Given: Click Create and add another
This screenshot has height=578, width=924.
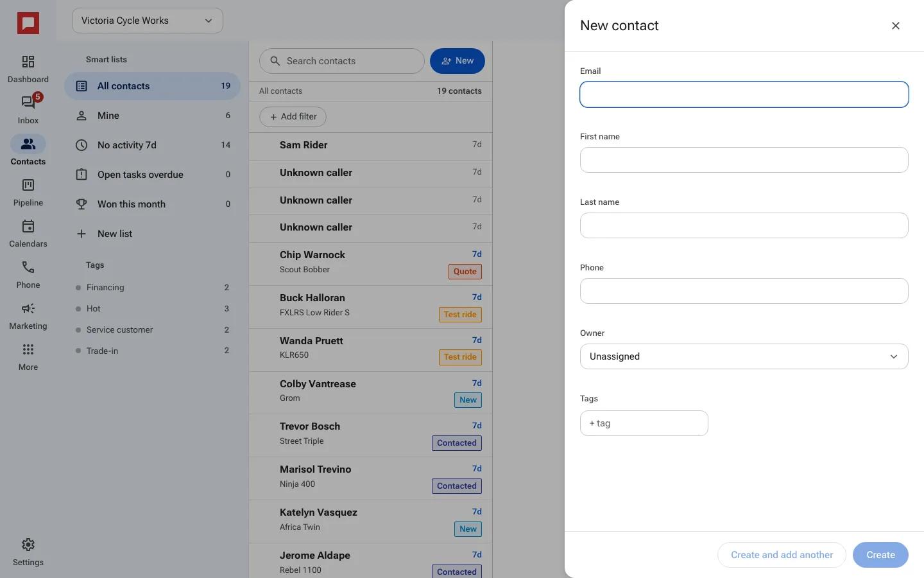Looking at the screenshot, I should click(782, 555).
